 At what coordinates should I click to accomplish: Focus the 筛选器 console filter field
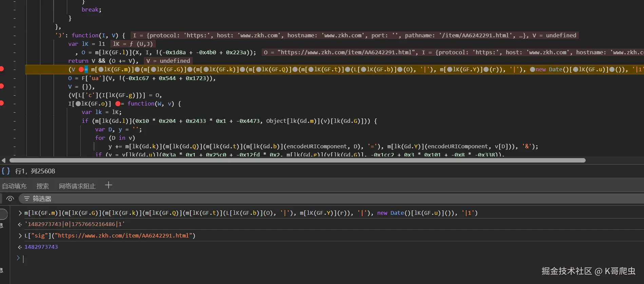pos(331,199)
